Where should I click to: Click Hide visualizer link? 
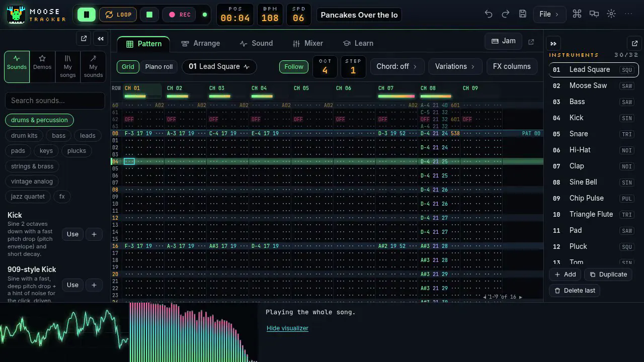point(287,328)
